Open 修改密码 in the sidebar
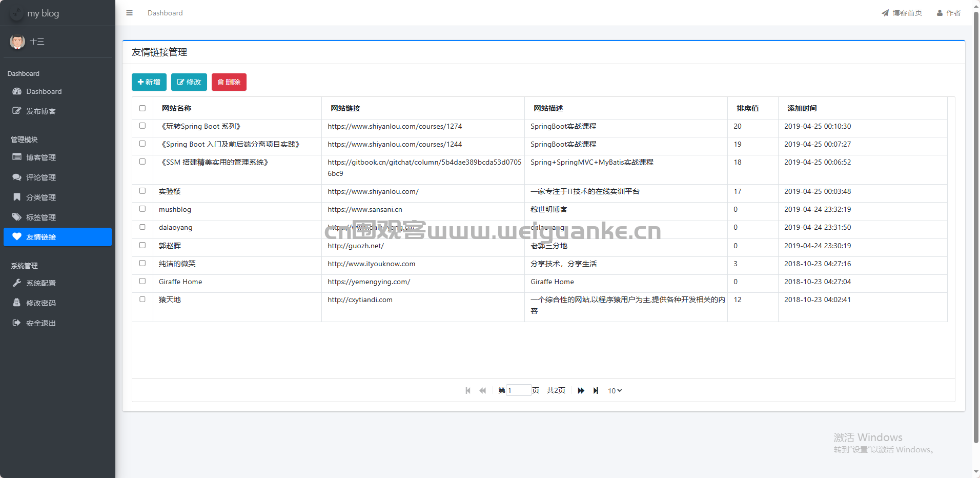This screenshot has width=980, height=478. point(57,303)
